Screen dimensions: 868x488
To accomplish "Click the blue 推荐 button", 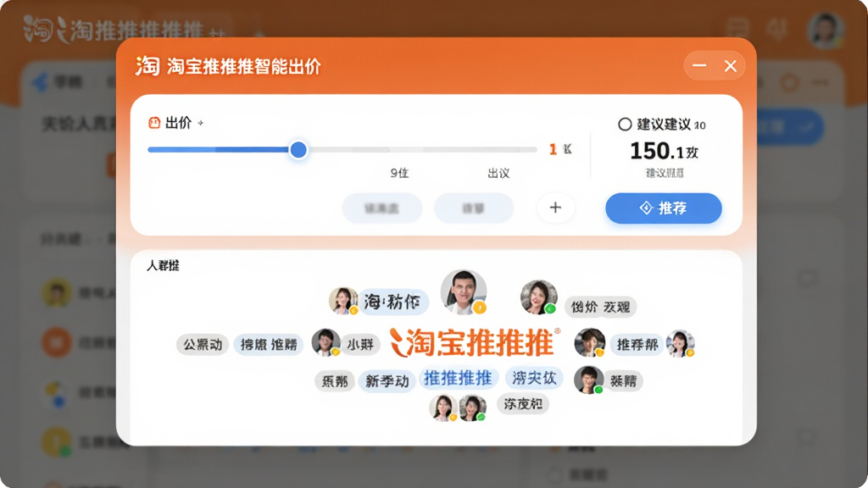I will click(663, 208).
